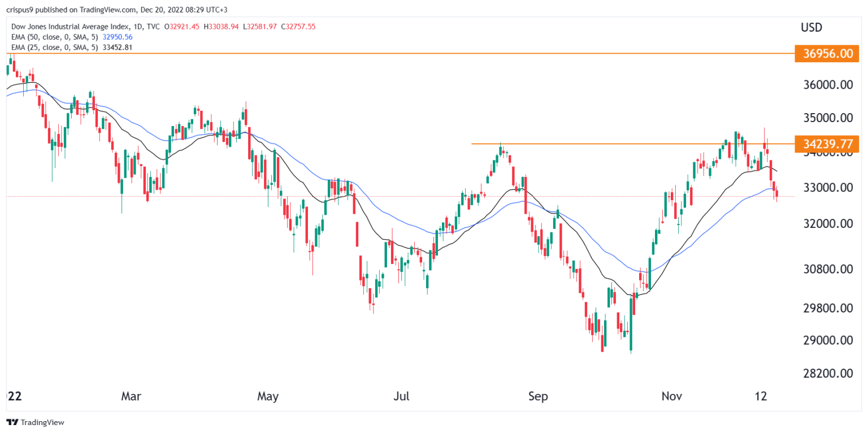This screenshot has height=433, width=868.
Task: Click the orange 34239.77 price label
Action: coord(826,143)
